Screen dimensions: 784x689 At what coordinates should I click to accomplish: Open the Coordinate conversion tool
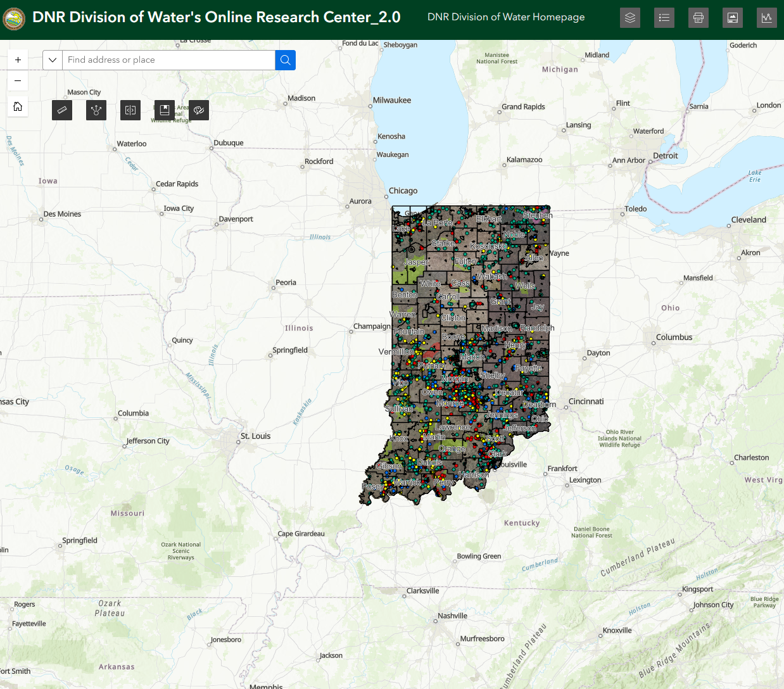click(130, 110)
